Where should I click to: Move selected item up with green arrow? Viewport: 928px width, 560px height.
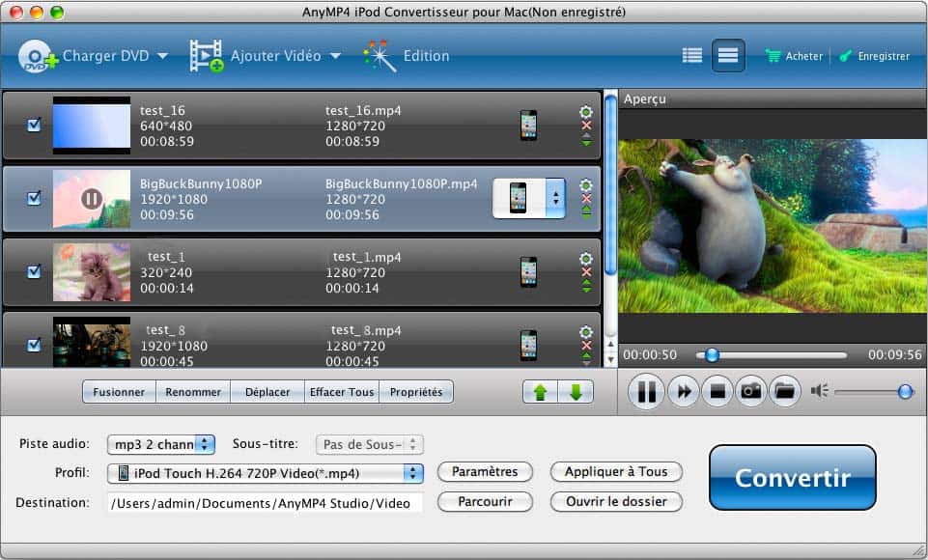click(540, 392)
